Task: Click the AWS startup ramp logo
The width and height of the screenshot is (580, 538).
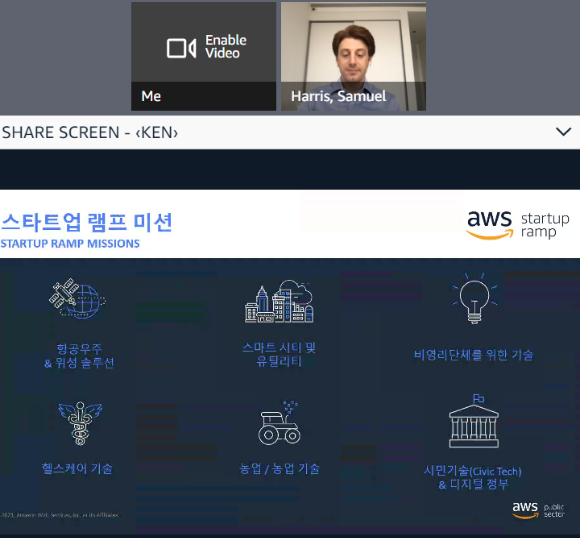Action: pos(517,225)
